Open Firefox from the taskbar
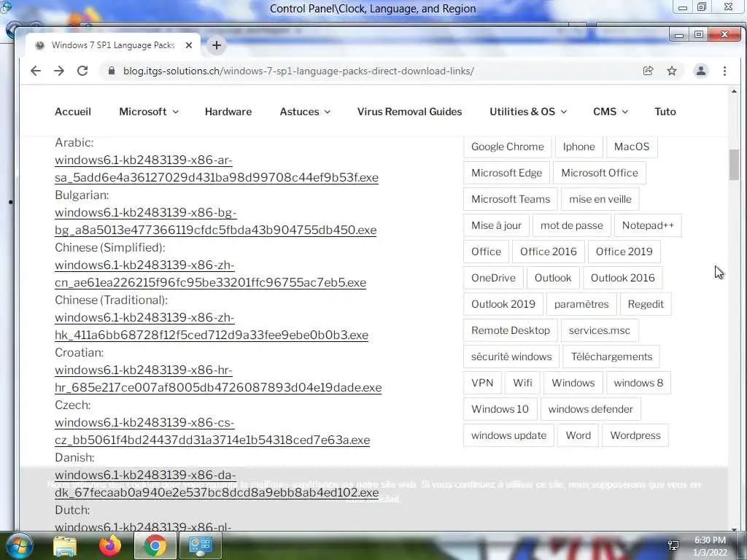Viewport: 747px width, 560px height. pyautogui.click(x=110, y=545)
